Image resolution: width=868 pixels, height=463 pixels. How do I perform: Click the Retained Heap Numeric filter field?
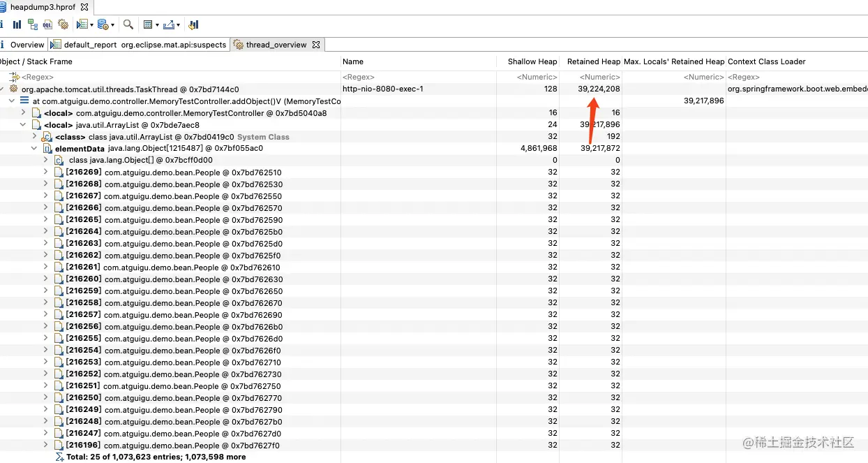pos(591,77)
